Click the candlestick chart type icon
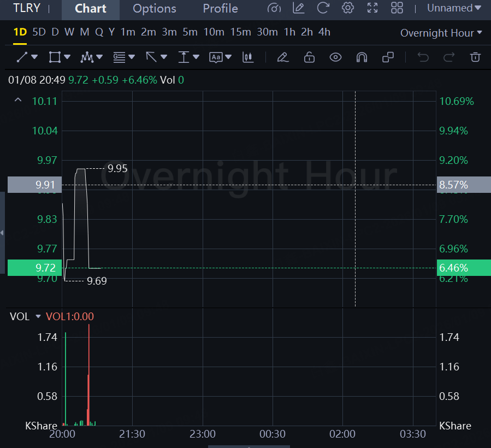Screen dimensions: 491x448 click(248, 57)
